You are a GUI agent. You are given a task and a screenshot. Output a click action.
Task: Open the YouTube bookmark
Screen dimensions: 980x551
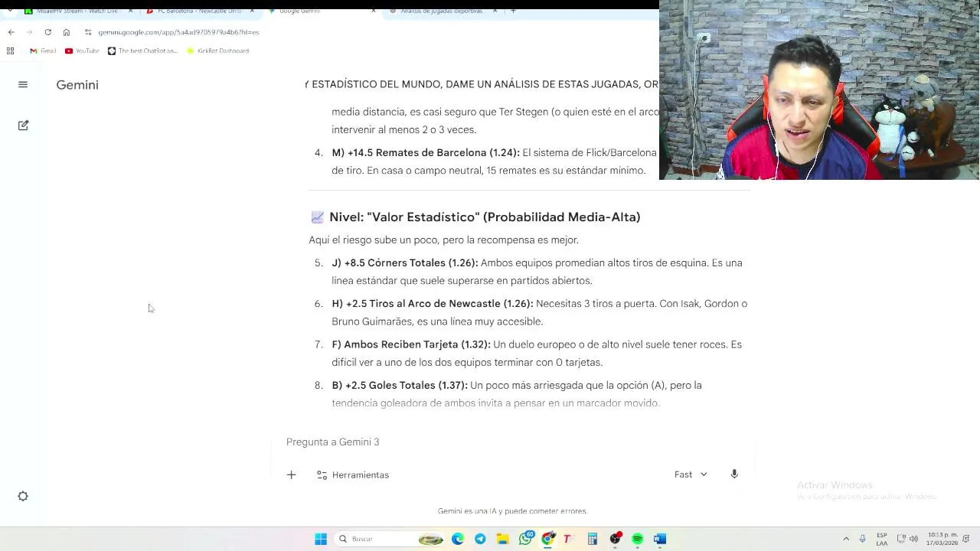[x=82, y=51]
